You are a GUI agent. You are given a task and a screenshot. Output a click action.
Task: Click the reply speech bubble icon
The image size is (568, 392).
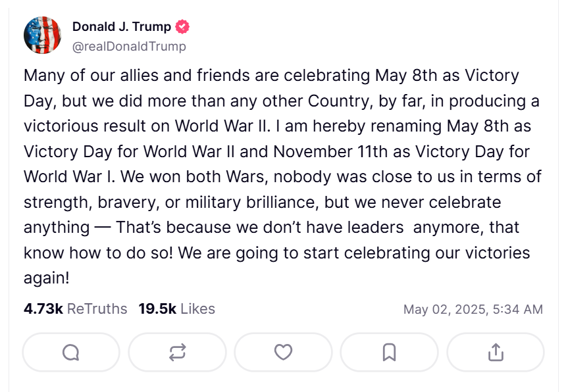[x=71, y=353]
